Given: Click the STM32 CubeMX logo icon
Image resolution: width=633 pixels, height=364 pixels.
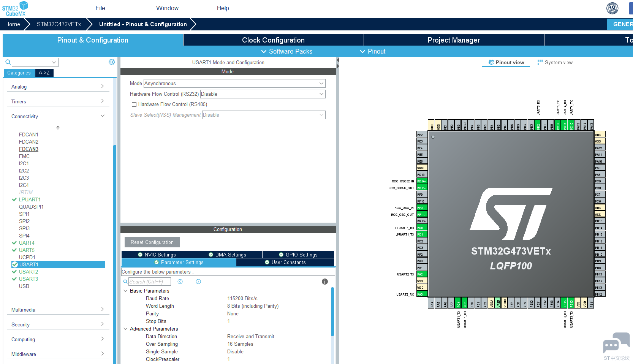Looking at the screenshot, I should [15, 8].
